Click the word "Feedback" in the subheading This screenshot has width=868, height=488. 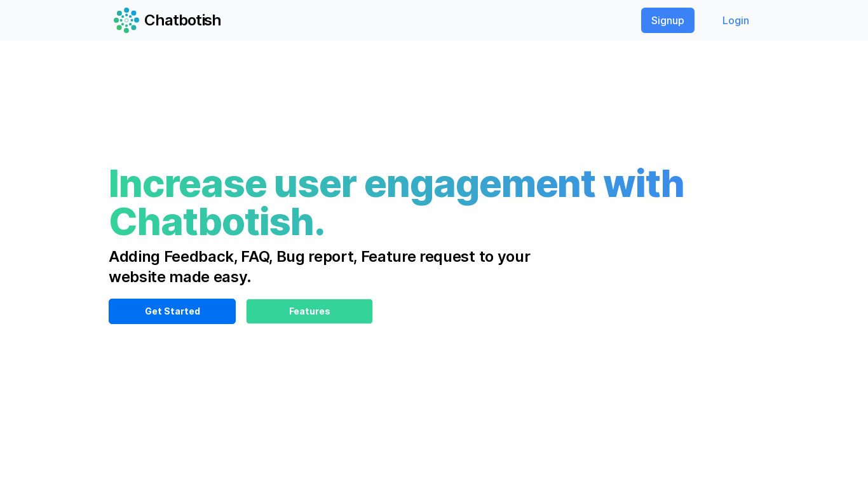pyautogui.click(x=200, y=257)
